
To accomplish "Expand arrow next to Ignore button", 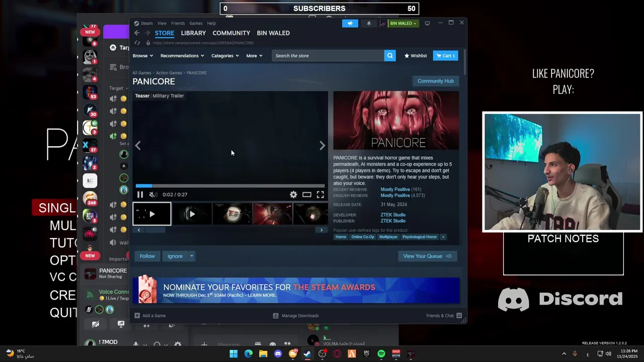I will pos(192,256).
